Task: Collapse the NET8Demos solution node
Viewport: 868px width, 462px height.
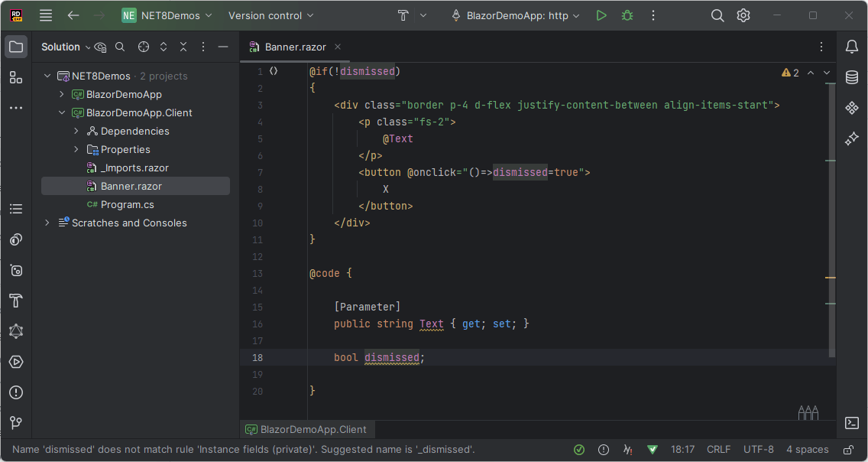Action: (x=47, y=76)
